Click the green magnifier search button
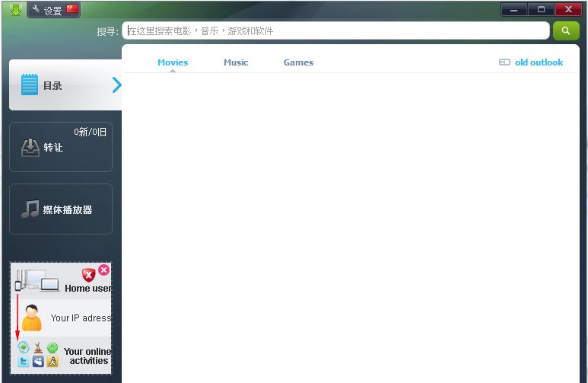 (x=566, y=30)
